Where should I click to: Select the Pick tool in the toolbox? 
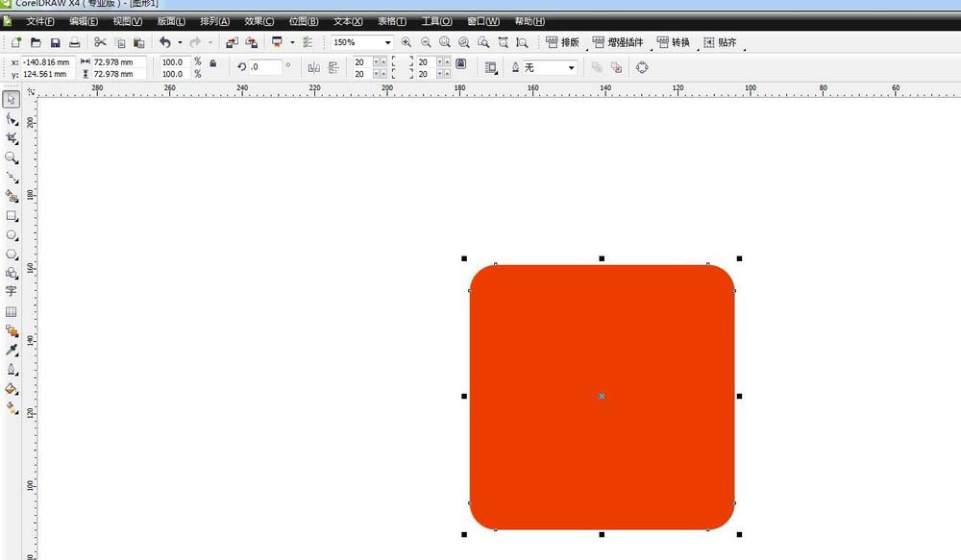pyautogui.click(x=12, y=100)
